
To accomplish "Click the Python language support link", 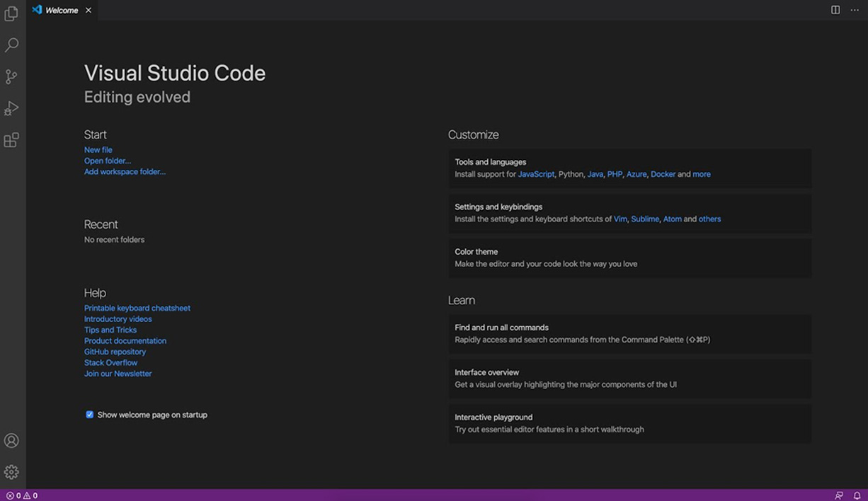I will (x=571, y=174).
